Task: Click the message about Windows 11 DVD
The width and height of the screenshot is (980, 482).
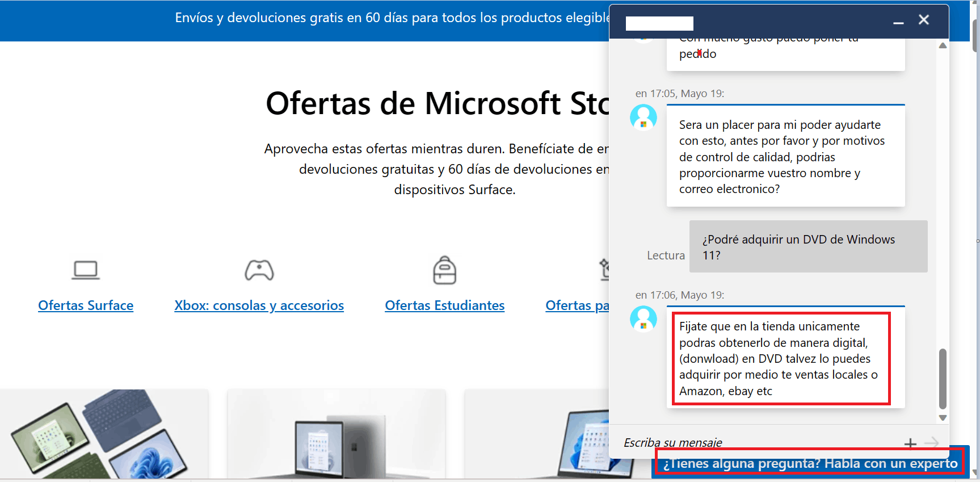Action: click(808, 246)
